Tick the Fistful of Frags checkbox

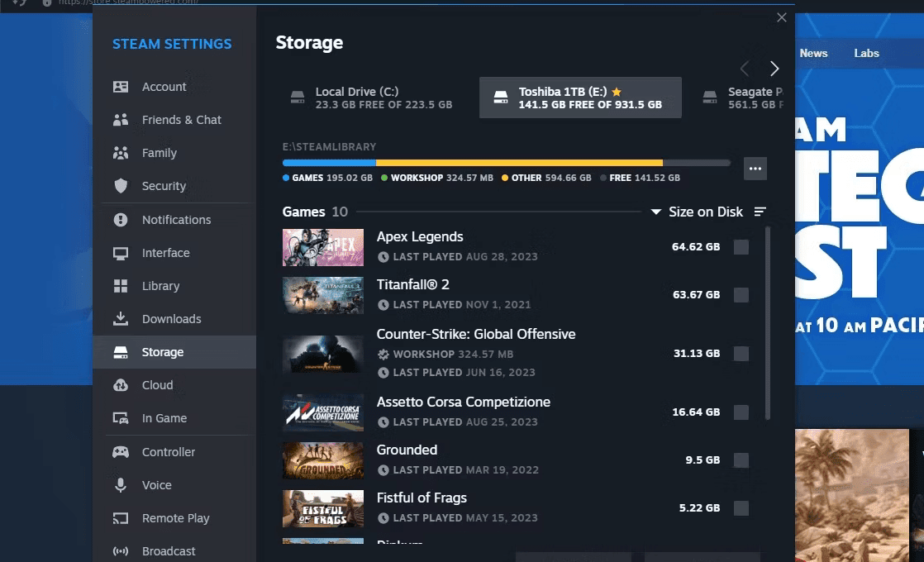pos(741,507)
